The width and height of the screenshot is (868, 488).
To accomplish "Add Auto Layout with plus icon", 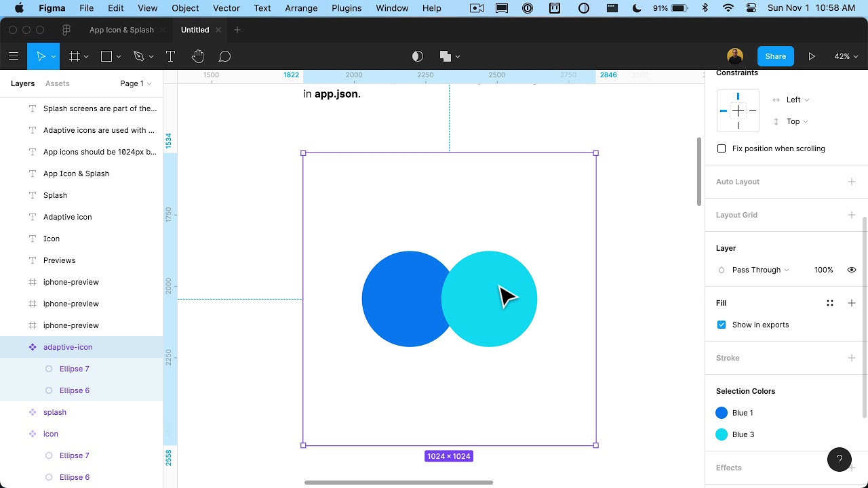I will coord(852,182).
